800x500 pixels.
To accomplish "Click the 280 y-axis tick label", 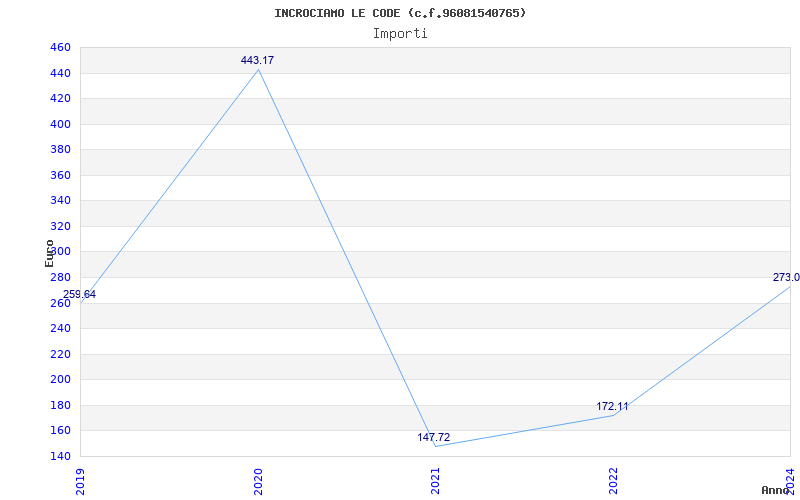I will [x=60, y=278].
